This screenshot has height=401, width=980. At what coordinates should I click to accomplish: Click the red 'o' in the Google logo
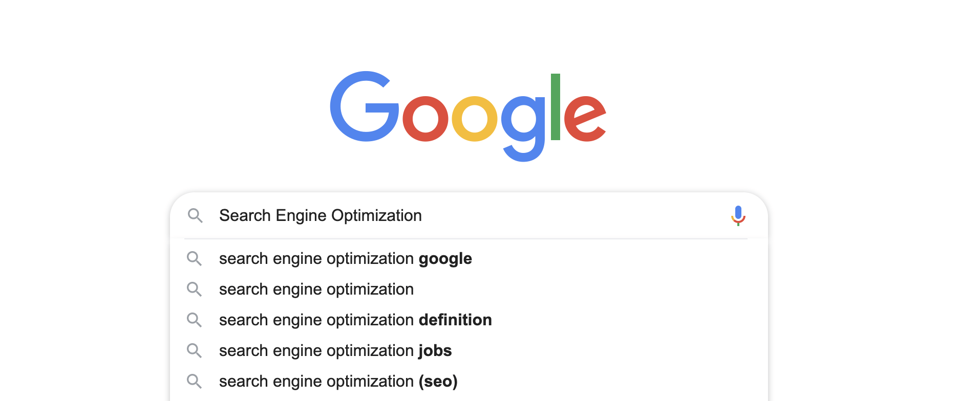click(425, 118)
